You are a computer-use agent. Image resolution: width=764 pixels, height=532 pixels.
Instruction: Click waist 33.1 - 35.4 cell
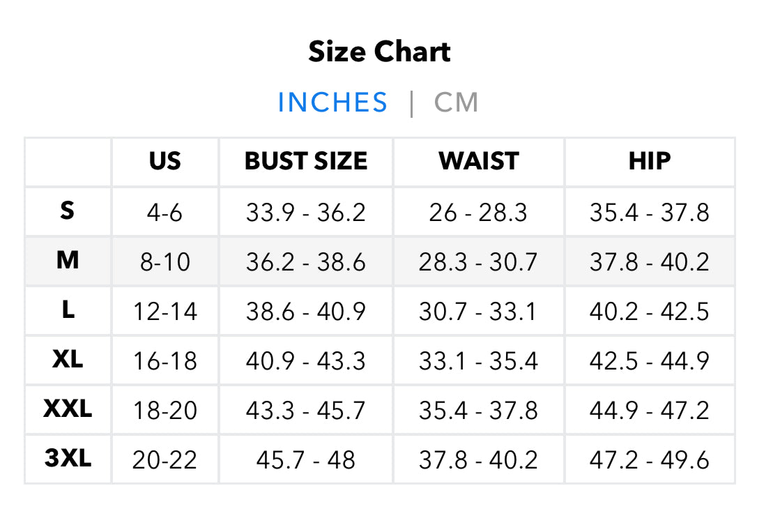pos(478,360)
